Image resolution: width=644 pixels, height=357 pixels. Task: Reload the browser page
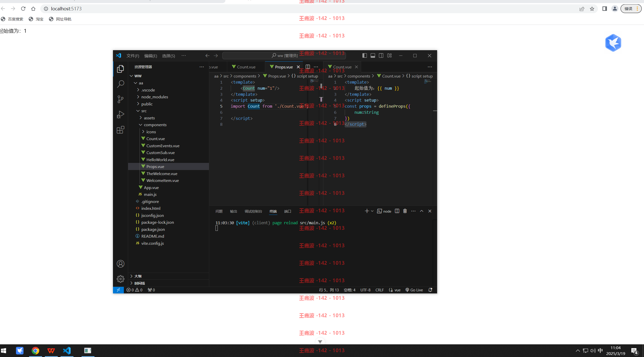(x=23, y=9)
